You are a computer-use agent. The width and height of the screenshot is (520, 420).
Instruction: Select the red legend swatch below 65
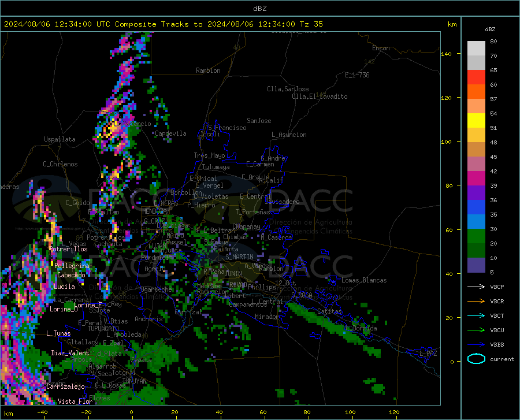(476, 77)
